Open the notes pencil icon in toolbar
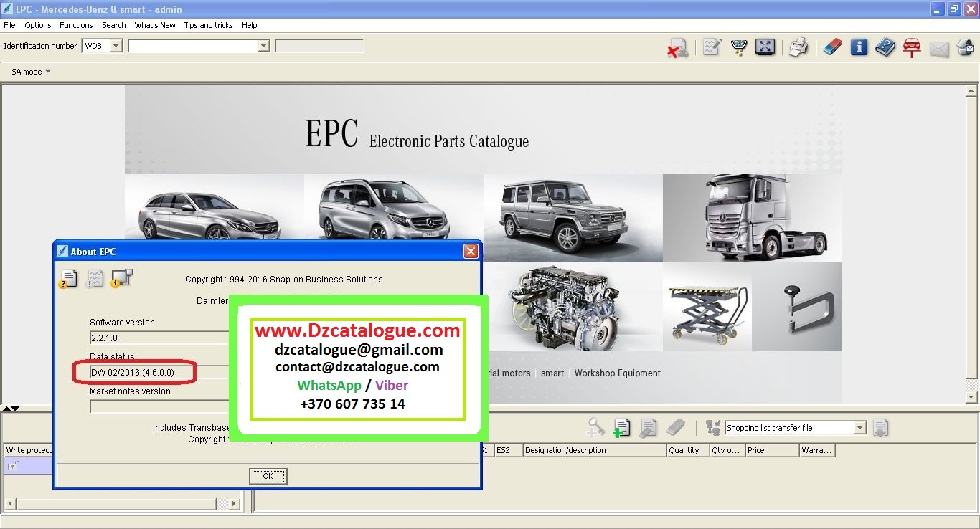 coord(712,47)
